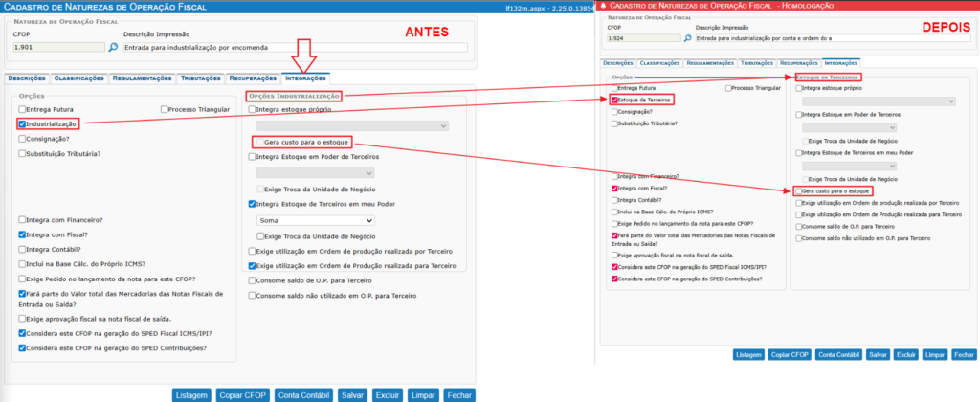
Task: Uncheck the Estoque de Terceiros checkbox
Action: click(614, 100)
